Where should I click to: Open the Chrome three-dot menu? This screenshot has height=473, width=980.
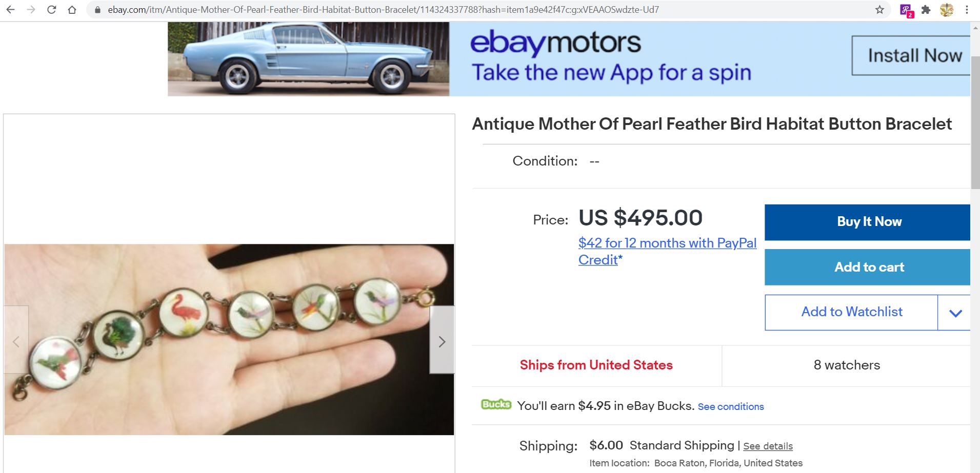pos(967,10)
